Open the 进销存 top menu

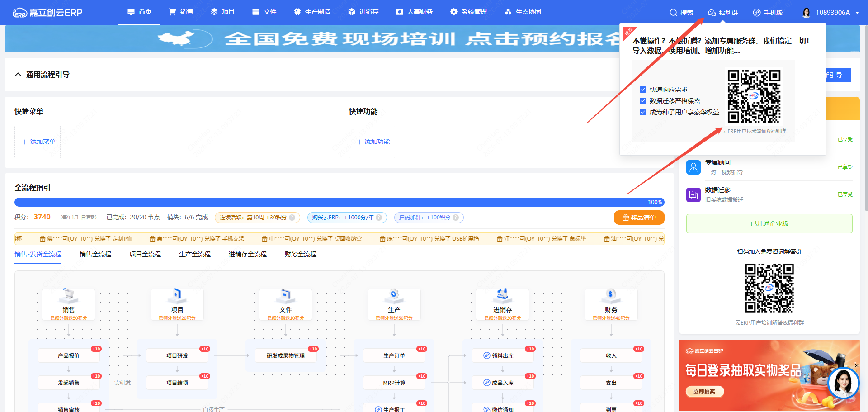pos(363,12)
